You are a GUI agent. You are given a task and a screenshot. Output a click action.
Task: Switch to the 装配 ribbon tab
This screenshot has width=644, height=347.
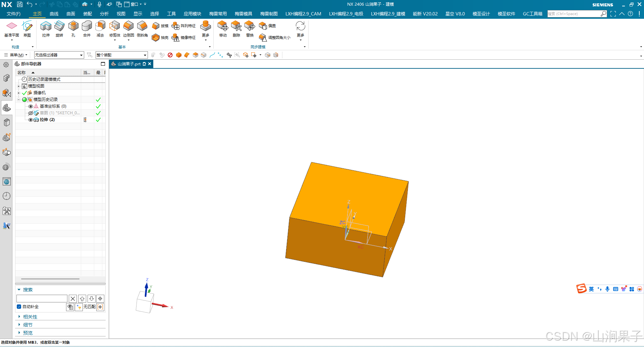88,14
